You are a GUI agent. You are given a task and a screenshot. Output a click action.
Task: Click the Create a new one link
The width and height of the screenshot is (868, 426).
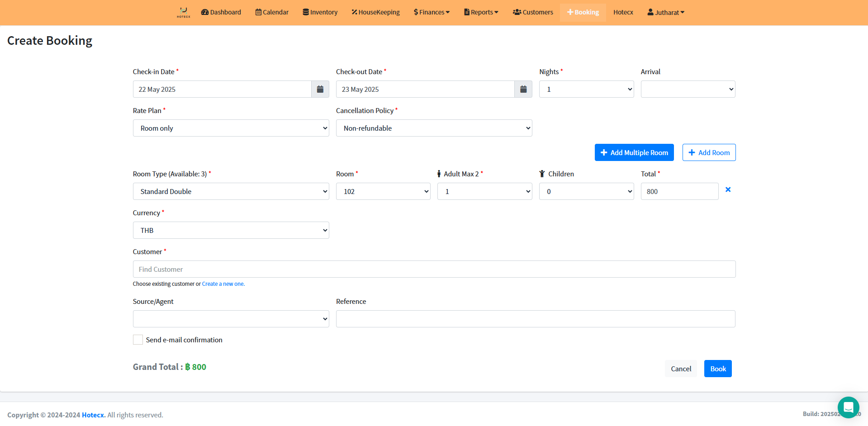click(223, 284)
